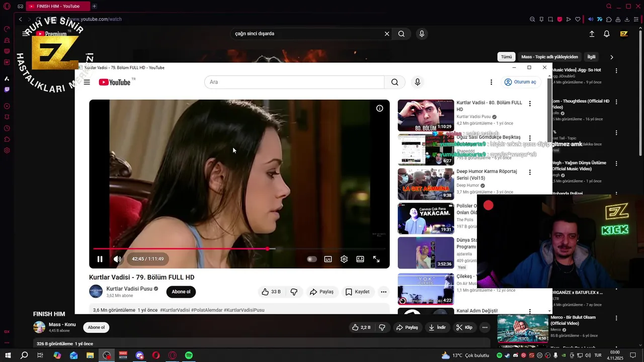
Task: Open options for Deep Humor Karma Röportaj
Action: click(530, 172)
